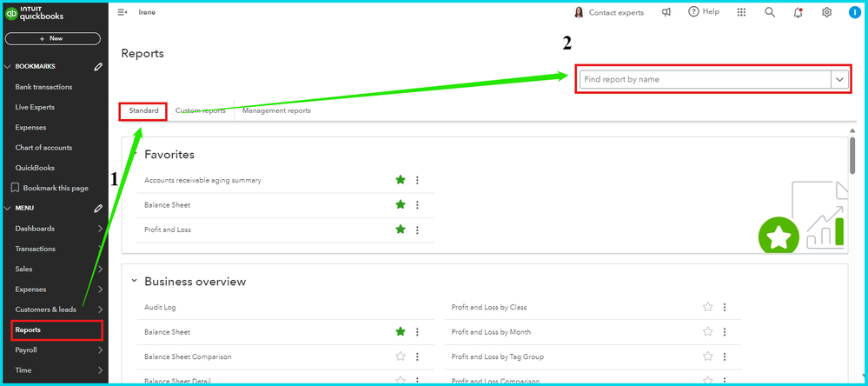Collapse the Menu section chevron
This screenshot has height=386, width=868.
[x=7, y=209]
